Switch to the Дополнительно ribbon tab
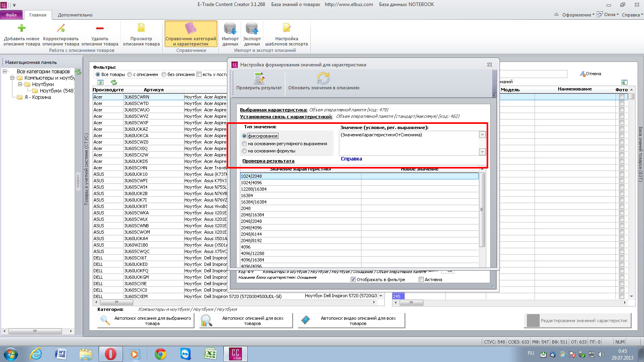The image size is (644, 362). pos(75,15)
